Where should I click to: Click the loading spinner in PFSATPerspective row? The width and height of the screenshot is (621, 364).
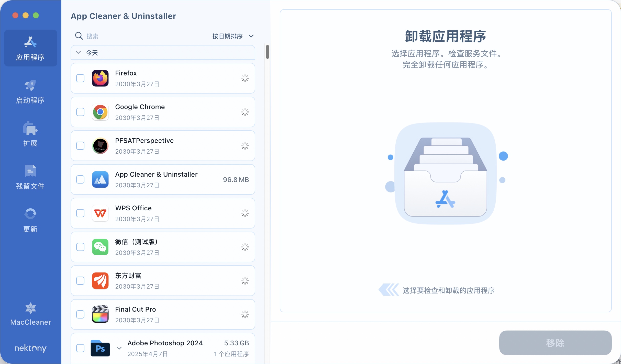point(245,146)
